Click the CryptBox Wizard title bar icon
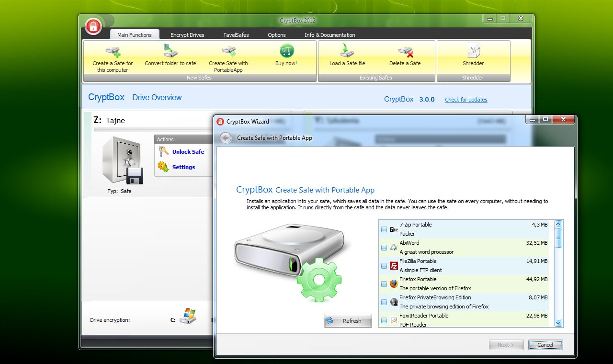 pyautogui.click(x=220, y=121)
